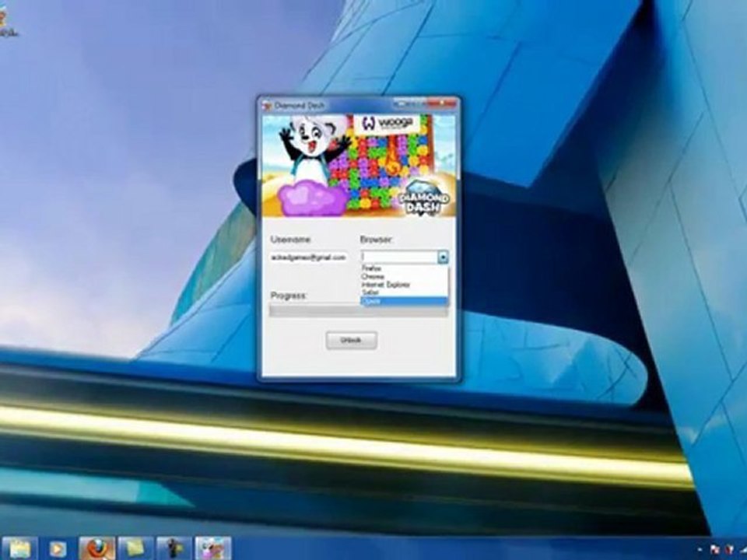Open Windows Explorer from the taskbar
The image size is (747, 560).
[19, 548]
